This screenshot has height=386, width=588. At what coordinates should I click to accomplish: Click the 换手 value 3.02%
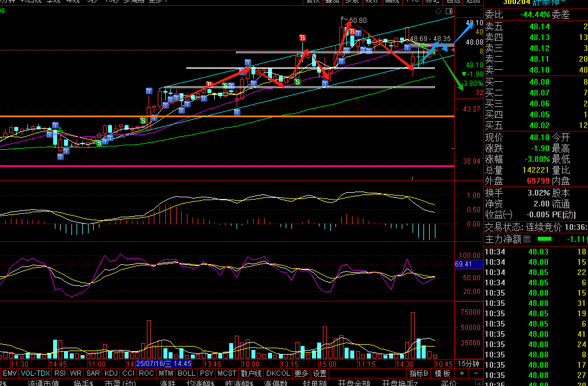point(538,193)
